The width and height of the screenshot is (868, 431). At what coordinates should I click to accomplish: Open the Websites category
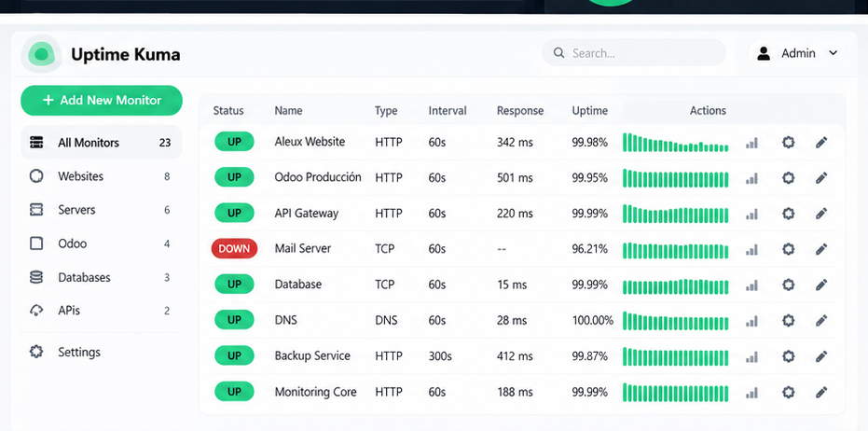tap(102, 176)
